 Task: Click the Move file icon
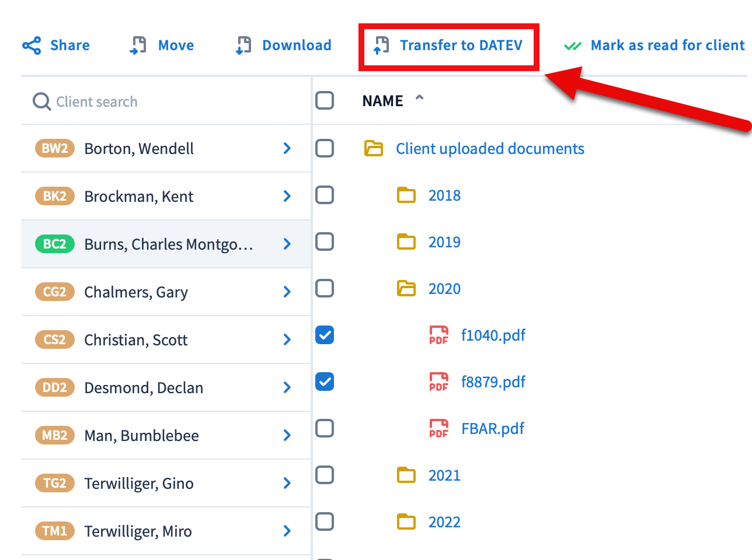[138, 45]
